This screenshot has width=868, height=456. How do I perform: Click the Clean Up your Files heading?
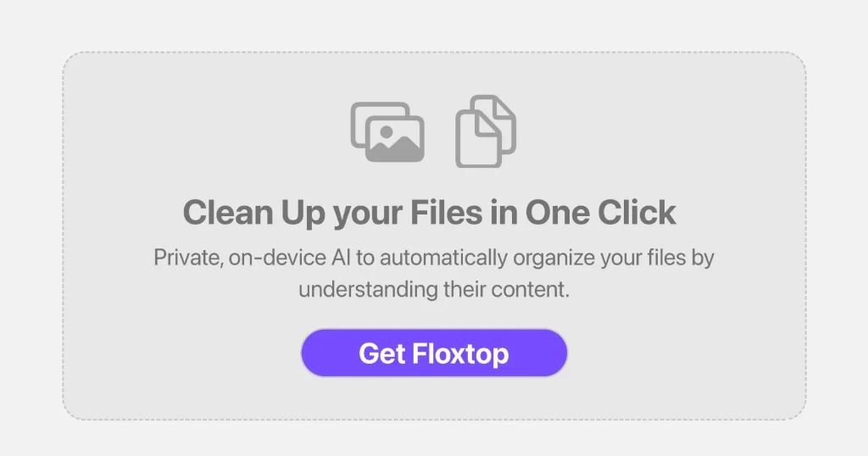click(x=430, y=213)
